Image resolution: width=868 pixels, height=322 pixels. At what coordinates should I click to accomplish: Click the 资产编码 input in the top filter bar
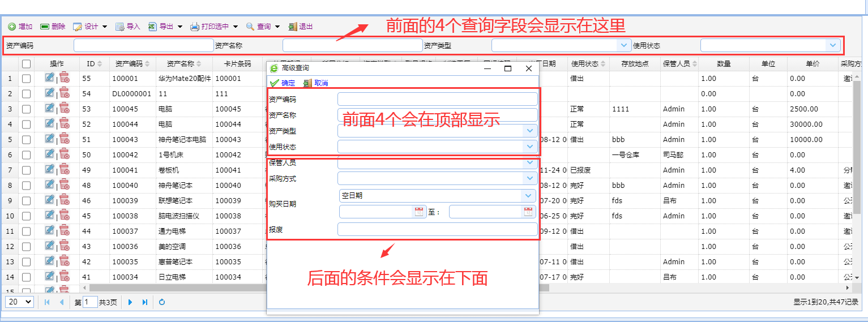pos(144,45)
